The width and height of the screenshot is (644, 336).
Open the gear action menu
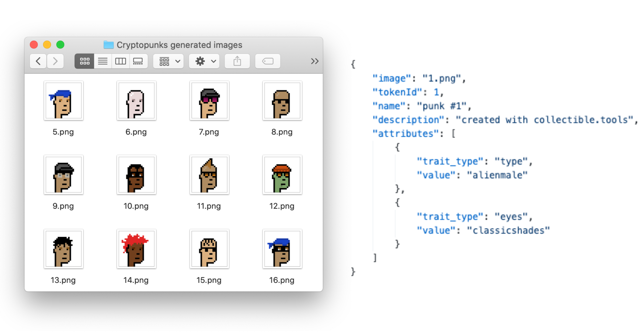204,61
